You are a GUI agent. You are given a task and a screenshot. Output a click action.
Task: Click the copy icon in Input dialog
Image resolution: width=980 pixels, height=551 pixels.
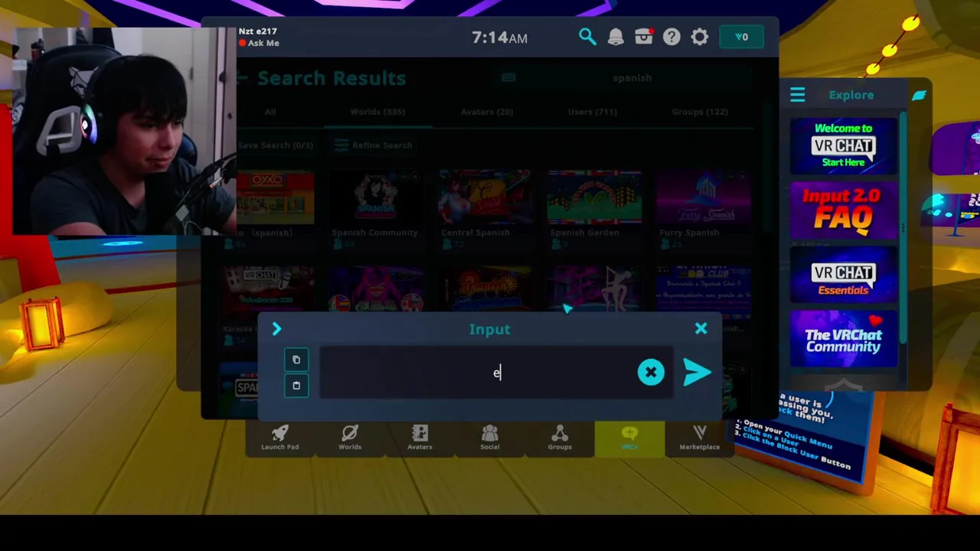pos(296,360)
